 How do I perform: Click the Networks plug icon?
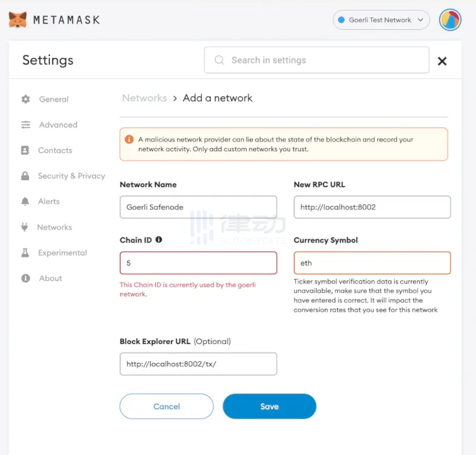[25, 227]
